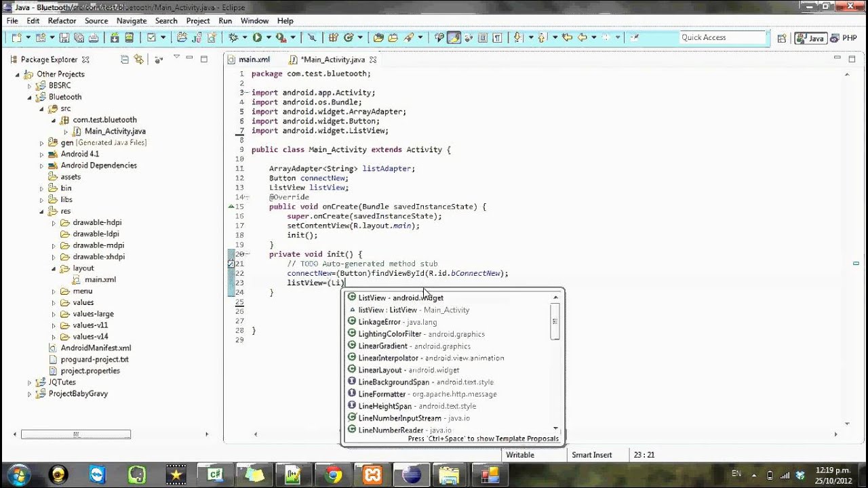Open the Window menu
The image size is (868, 488).
point(254,21)
